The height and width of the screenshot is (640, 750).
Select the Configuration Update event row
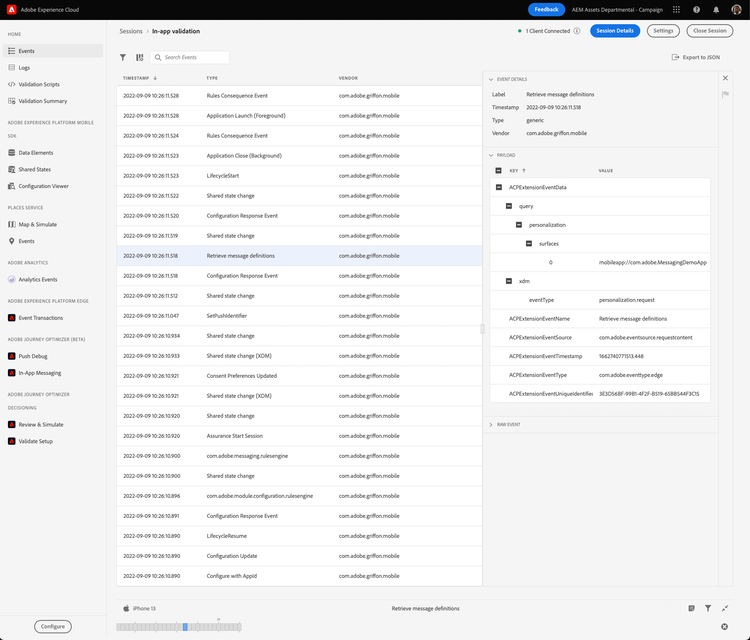pyautogui.click(x=299, y=556)
